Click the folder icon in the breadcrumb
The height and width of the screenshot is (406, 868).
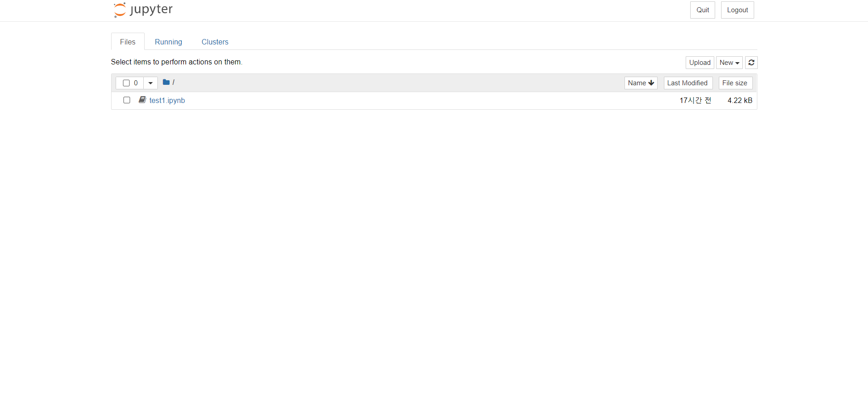click(166, 82)
